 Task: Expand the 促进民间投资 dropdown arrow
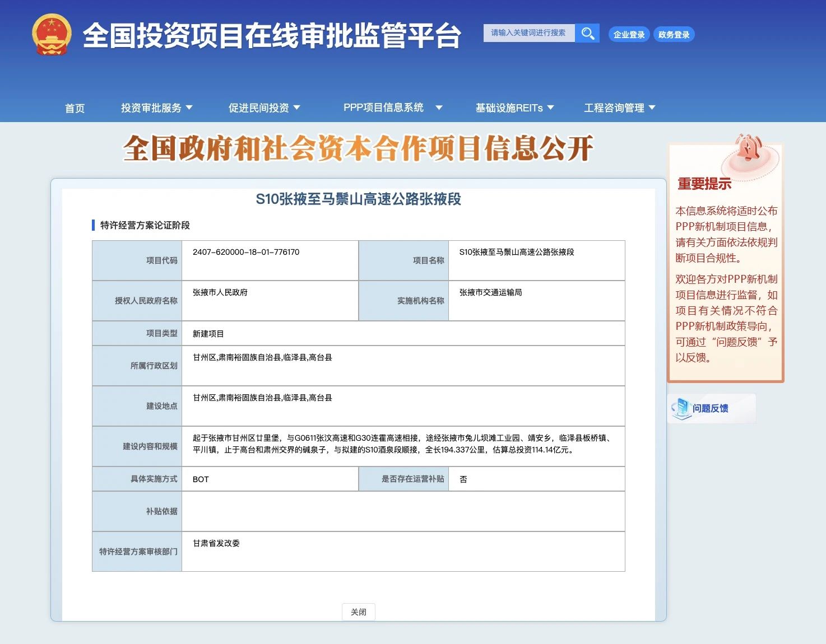(x=296, y=108)
